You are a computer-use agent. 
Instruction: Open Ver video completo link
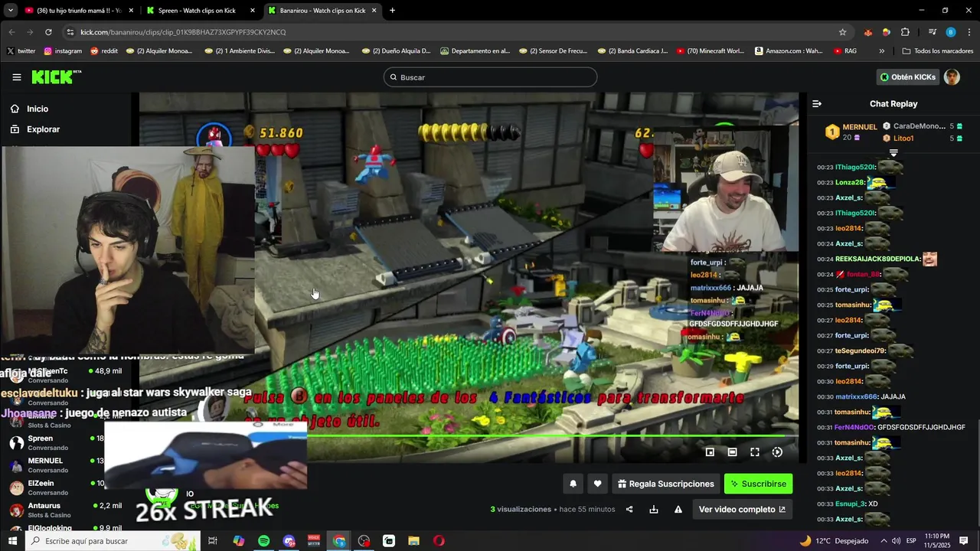(742, 510)
